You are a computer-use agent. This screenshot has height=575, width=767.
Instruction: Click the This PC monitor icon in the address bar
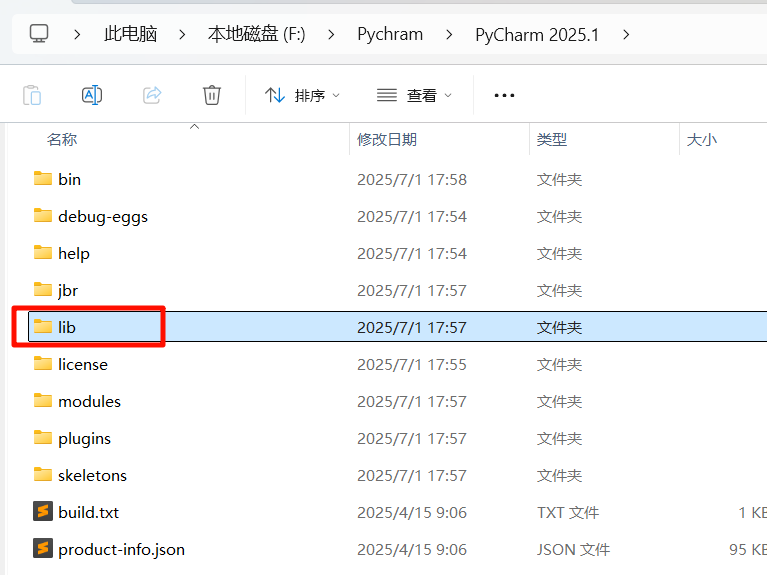tap(39, 34)
